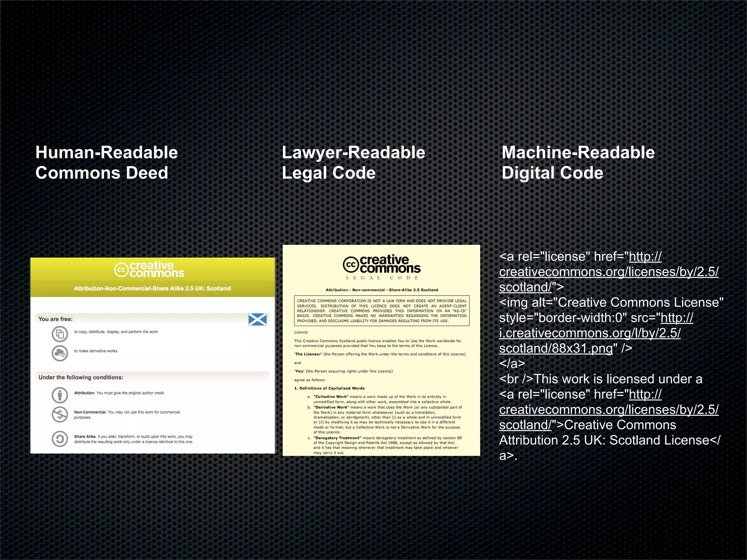Click the '<img alt="Creative Commons License"' code line
Image resolution: width=747 pixels, height=560 pixels.
(611, 303)
